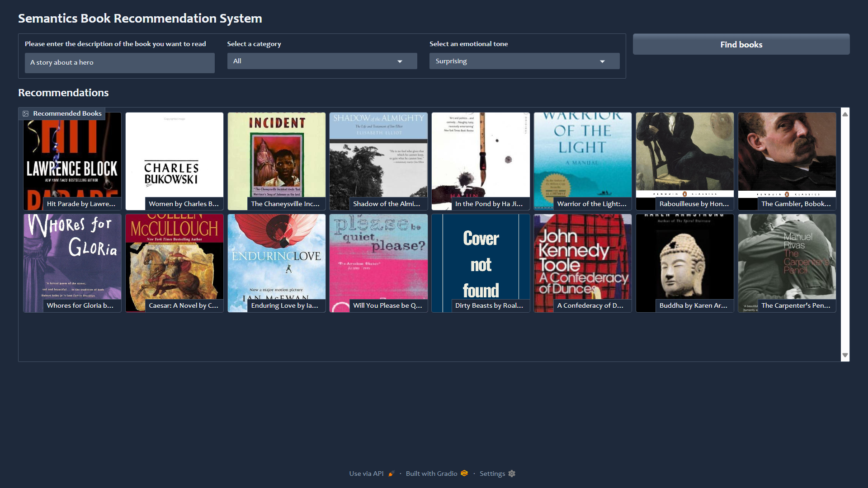
Task: Open the Settings link in footer
Action: (x=497, y=474)
